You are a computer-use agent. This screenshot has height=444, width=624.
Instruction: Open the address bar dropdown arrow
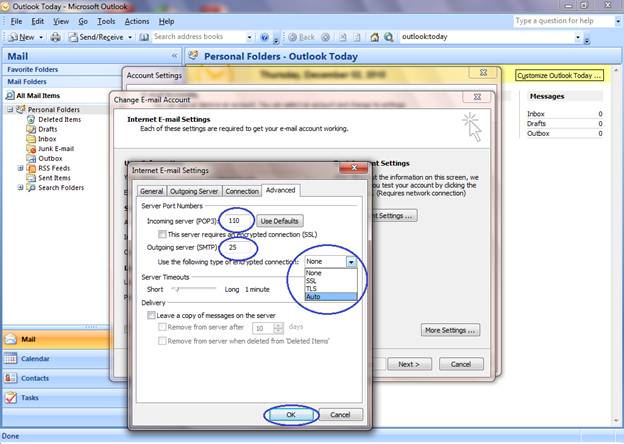[x=578, y=37]
